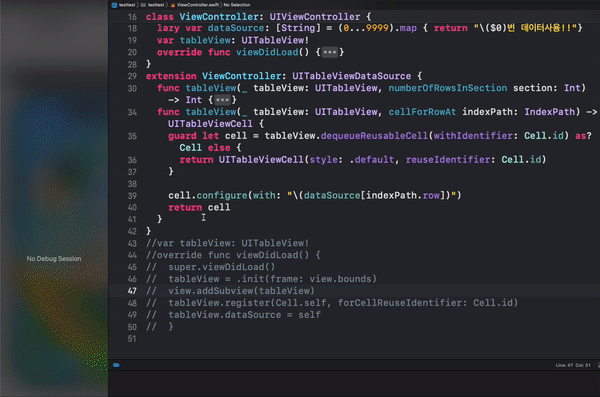
Task: Click the IndexPath type on line 34
Action: 549,112
